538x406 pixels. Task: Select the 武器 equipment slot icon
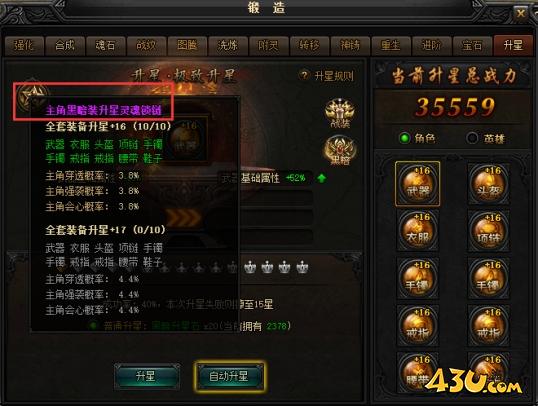pyautogui.click(x=418, y=184)
